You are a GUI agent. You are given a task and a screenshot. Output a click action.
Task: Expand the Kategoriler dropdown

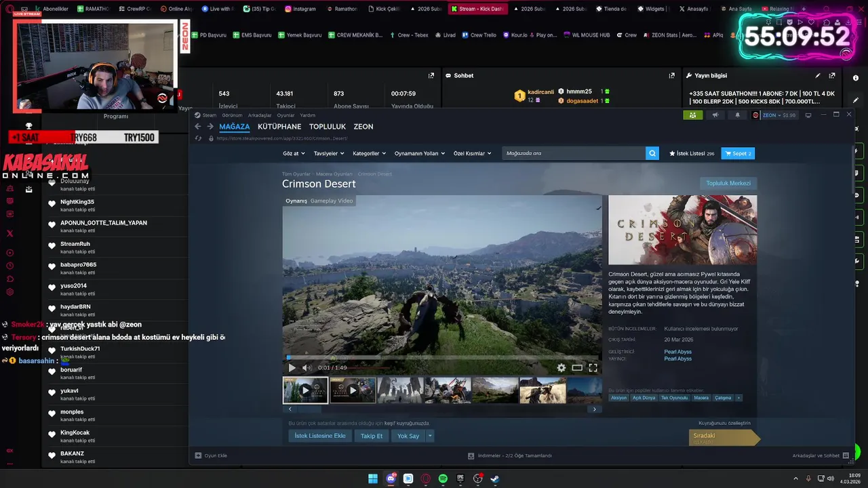369,153
